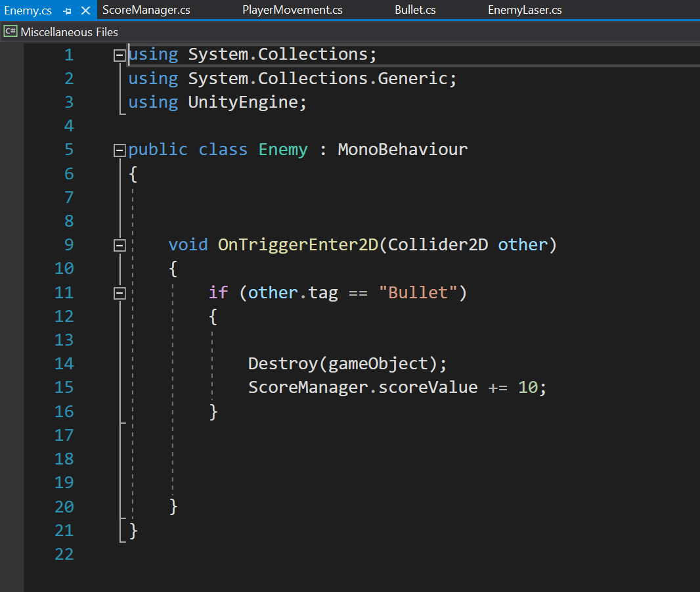This screenshot has width=700, height=592.
Task: Collapse the Enemy class block
Action: point(120,150)
